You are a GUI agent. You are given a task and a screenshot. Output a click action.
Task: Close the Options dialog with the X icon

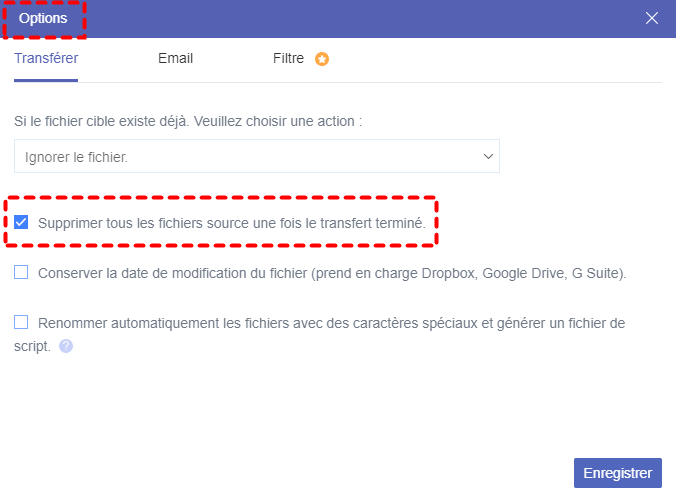[x=652, y=18]
